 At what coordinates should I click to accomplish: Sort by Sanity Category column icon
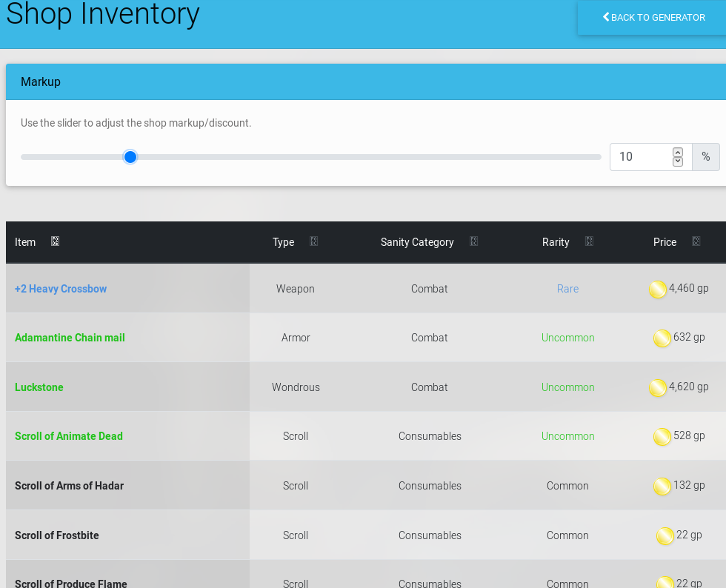pyautogui.click(x=473, y=241)
